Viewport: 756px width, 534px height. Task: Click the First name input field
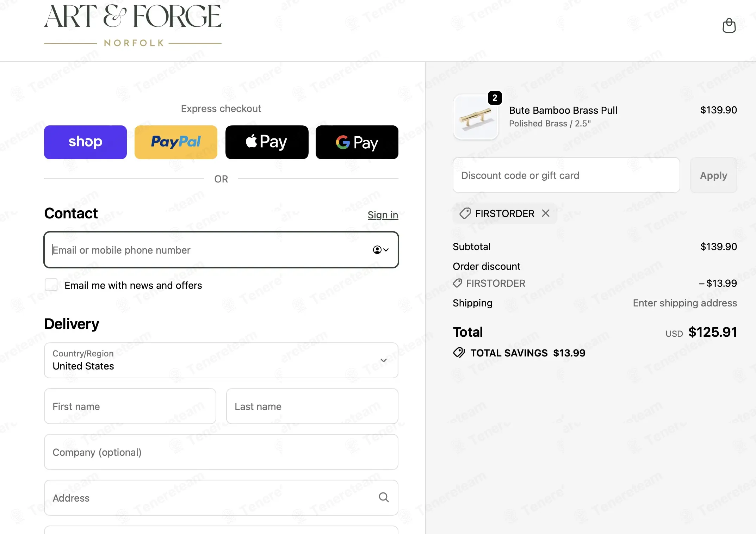coord(130,406)
